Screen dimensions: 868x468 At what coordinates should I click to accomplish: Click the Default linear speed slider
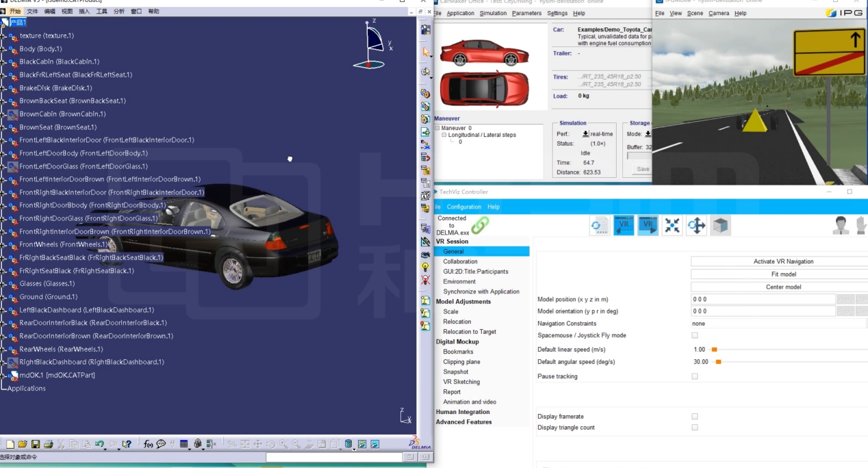(x=714, y=350)
